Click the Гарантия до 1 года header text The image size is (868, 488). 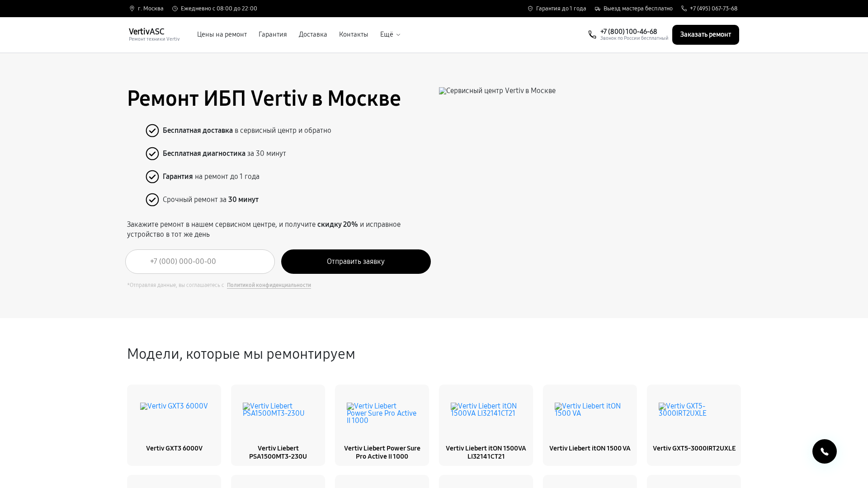[561, 9]
